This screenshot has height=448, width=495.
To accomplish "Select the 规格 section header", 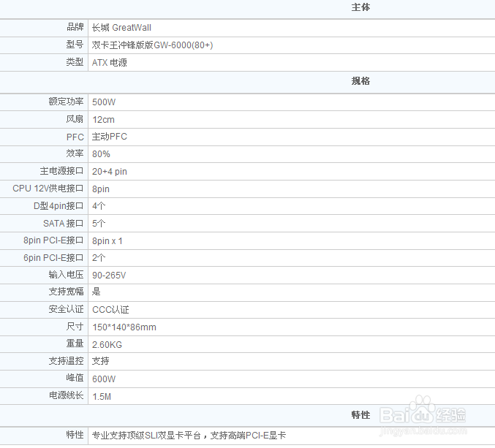I will pyautogui.click(x=360, y=81).
